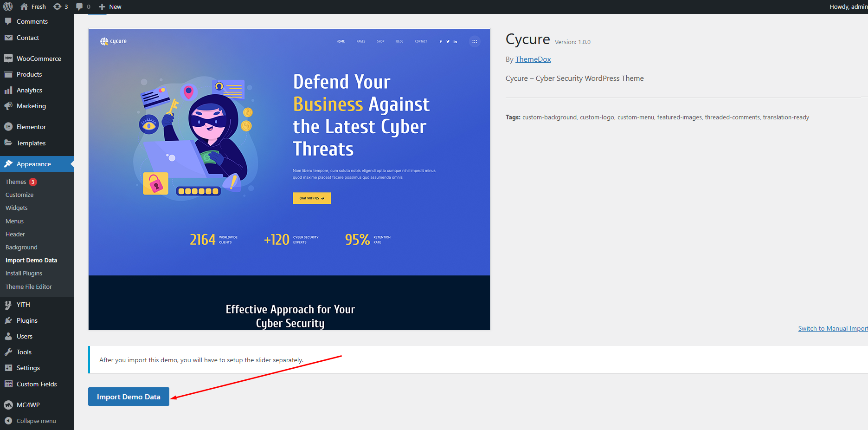Click the themes update badge showing 3
Screen dimensions: 868x430
33,182
